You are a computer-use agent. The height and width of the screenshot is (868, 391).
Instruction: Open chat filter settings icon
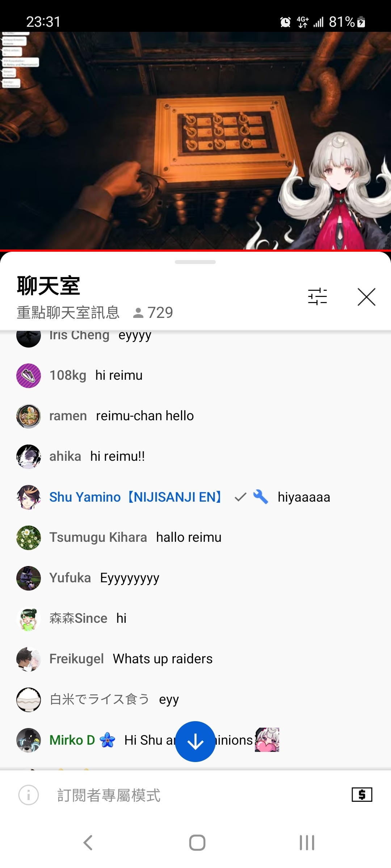[318, 297]
